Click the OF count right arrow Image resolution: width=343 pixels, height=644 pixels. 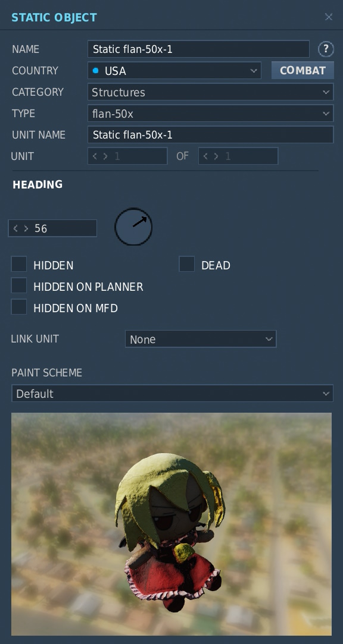click(216, 156)
